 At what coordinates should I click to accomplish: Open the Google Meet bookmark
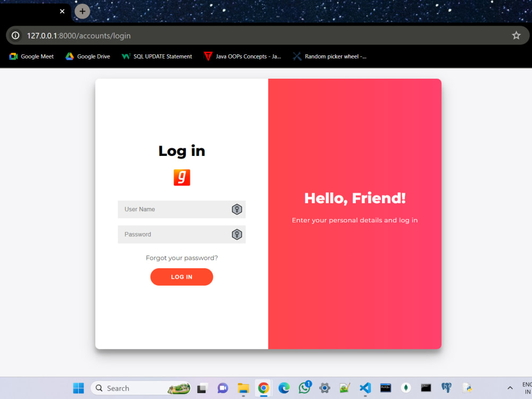coord(31,56)
